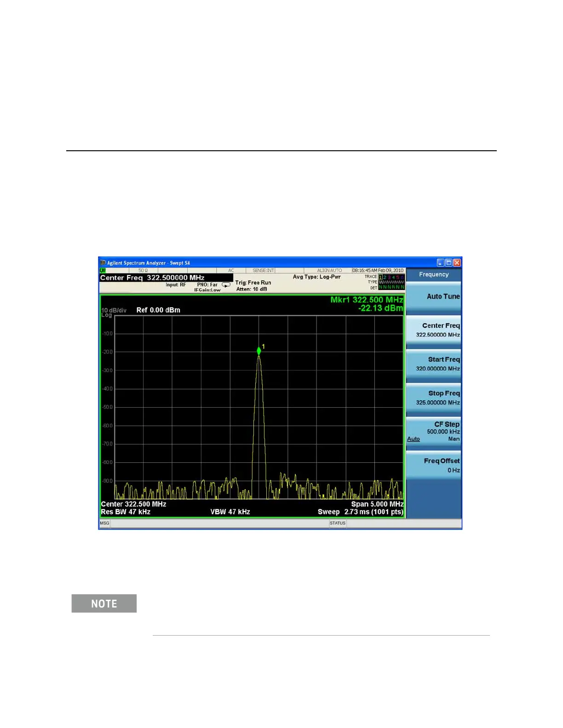
Task: Click the Res BW 47 kHz text
Action: click(126, 512)
